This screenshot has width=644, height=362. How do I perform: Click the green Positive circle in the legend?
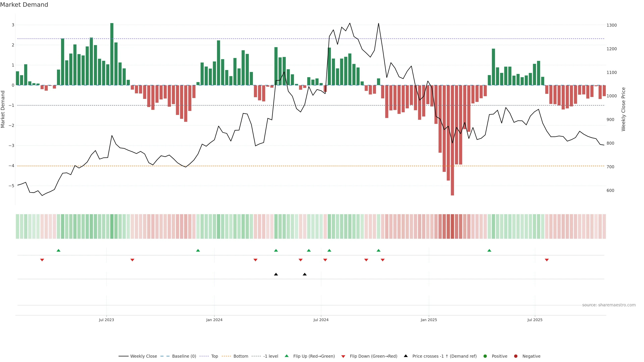[x=485, y=356]
